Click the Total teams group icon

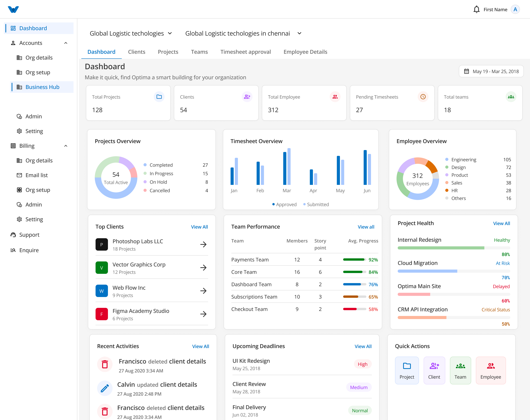[511, 96]
